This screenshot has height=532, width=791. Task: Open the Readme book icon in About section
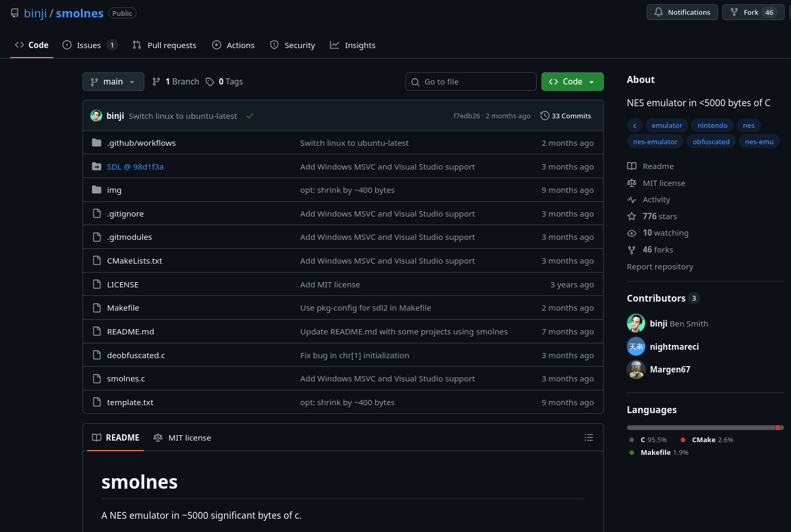click(x=632, y=166)
